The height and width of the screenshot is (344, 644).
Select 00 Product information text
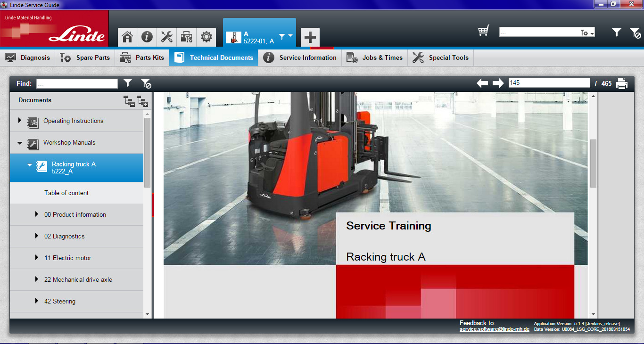point(75,214)
